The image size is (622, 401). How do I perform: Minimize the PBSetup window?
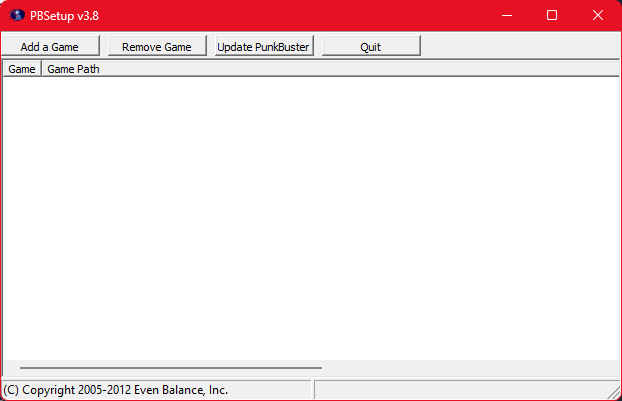point(507,15)
